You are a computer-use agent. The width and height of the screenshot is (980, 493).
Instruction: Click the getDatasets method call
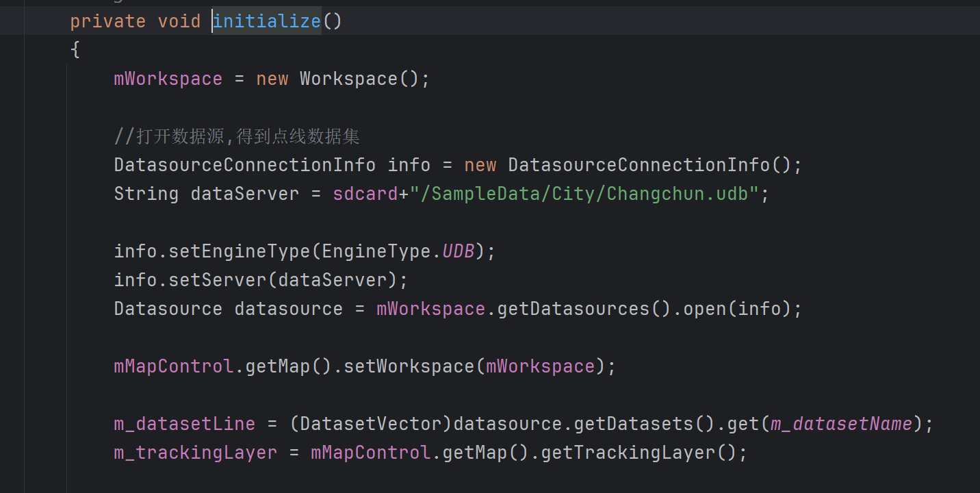tap(633, 424)
